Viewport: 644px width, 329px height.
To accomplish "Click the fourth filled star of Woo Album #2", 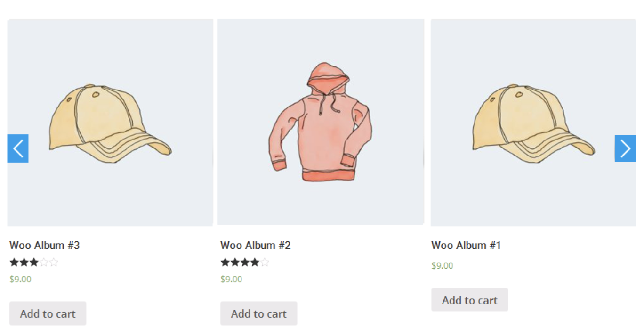I will [255, 263].
